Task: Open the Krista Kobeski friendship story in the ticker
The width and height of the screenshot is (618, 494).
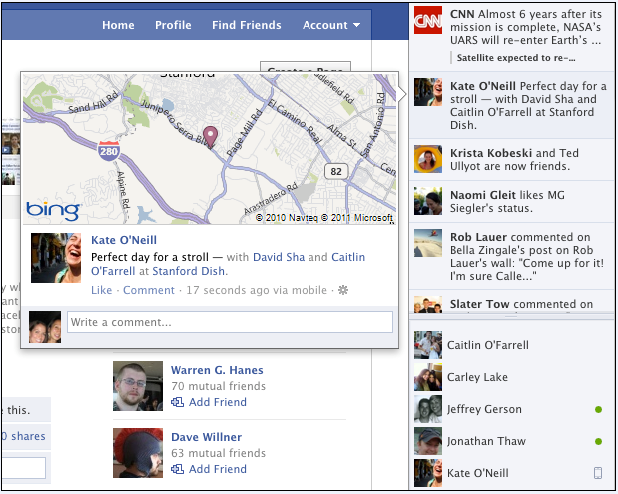Action: point(514,160)
